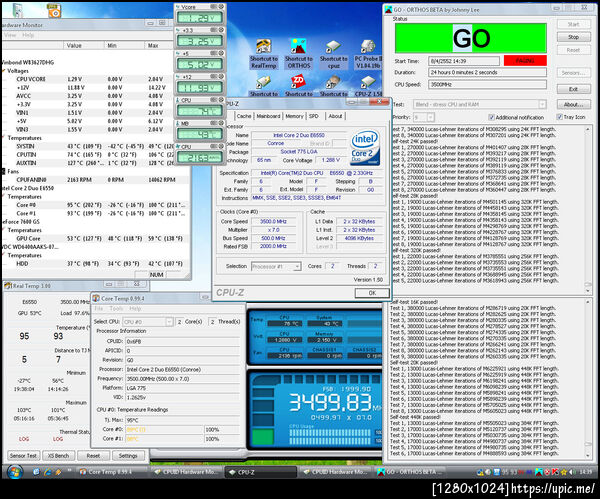The height and width of the screenshot is (499, 600).
Task: Click the Value column header in Hardware Monitor
Action: [x=84, y=45]
